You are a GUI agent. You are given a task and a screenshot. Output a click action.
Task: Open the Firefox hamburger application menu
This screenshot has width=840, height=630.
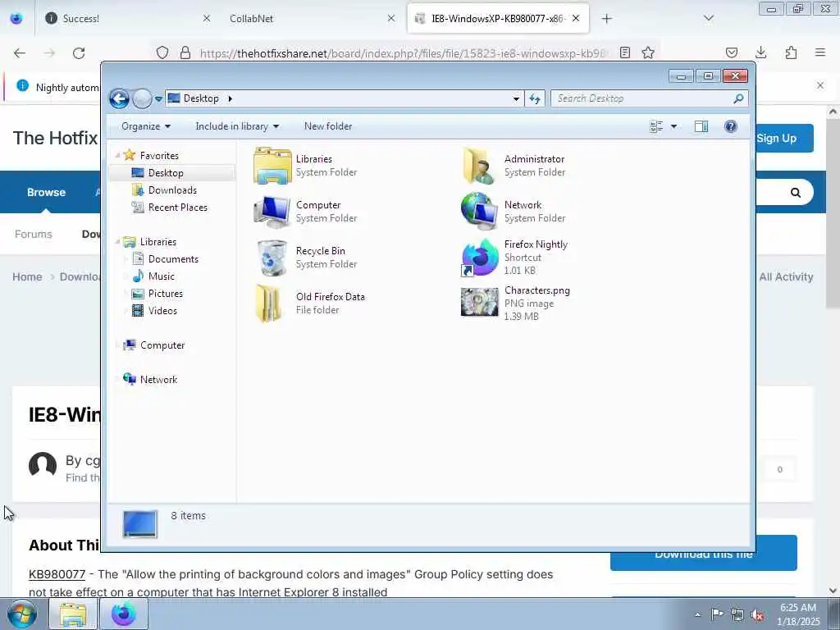820,52
